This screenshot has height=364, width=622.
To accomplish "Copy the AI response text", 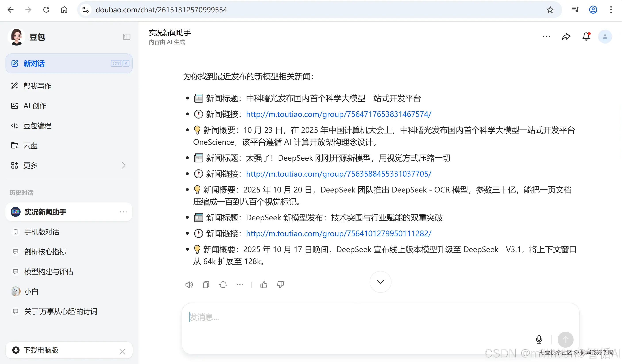I will pyautogui.click(x=206, y=284).
